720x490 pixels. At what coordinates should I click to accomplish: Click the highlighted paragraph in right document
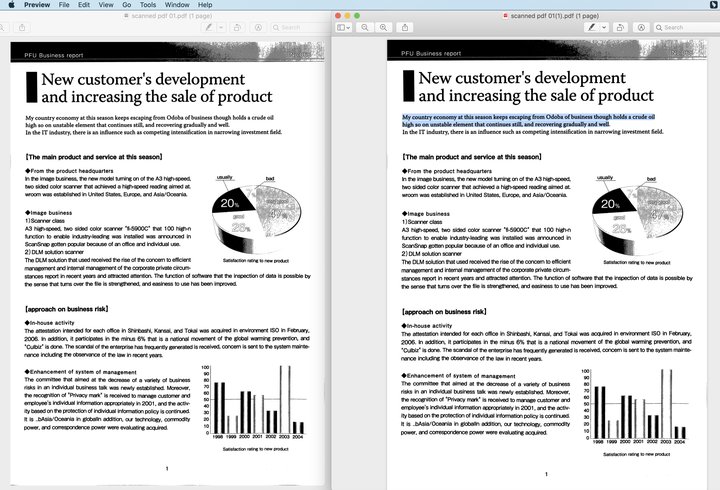(x=529, y=120)
